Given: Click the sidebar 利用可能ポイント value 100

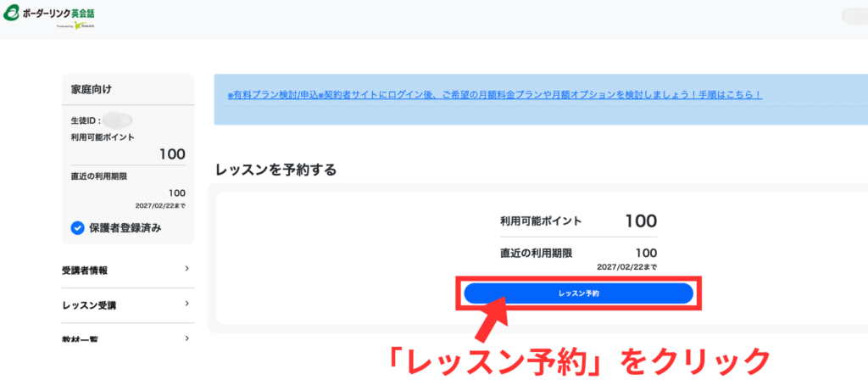Looking at the screenshot, I should click(172, 154).
